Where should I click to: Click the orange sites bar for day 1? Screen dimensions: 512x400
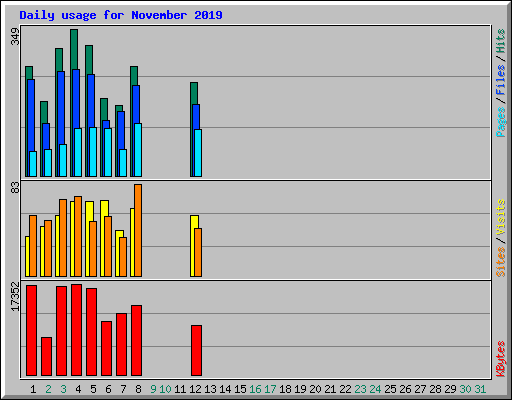[33, 246]
